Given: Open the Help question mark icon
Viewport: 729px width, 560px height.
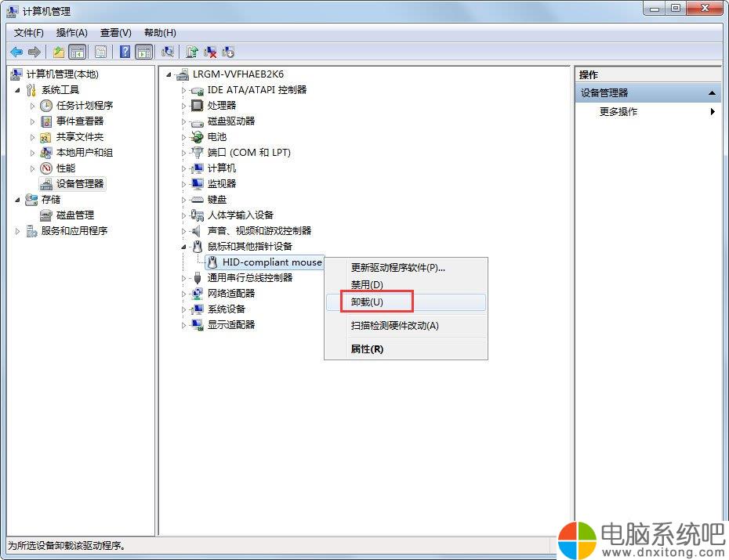Looking at the screenshot, I should (x=125, y=52).
